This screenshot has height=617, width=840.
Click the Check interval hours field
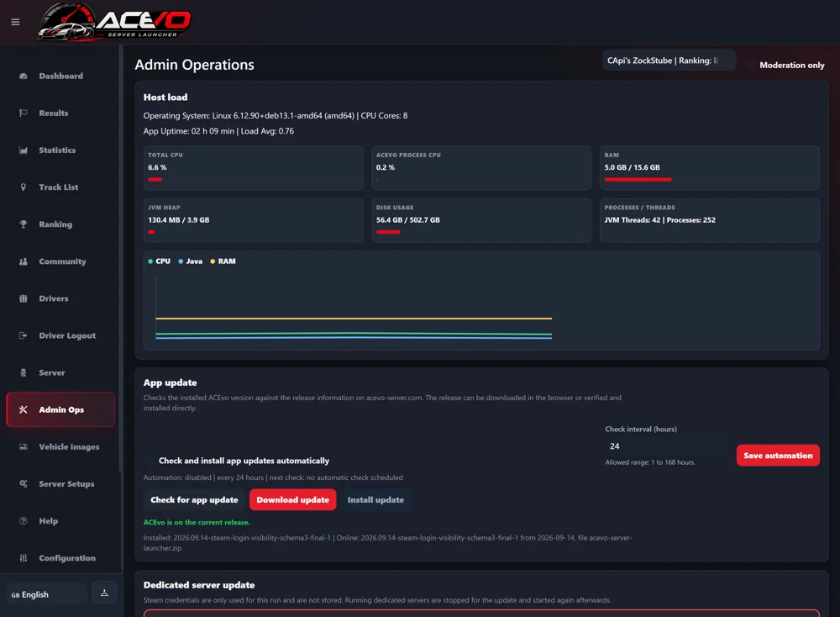(666, 446)
